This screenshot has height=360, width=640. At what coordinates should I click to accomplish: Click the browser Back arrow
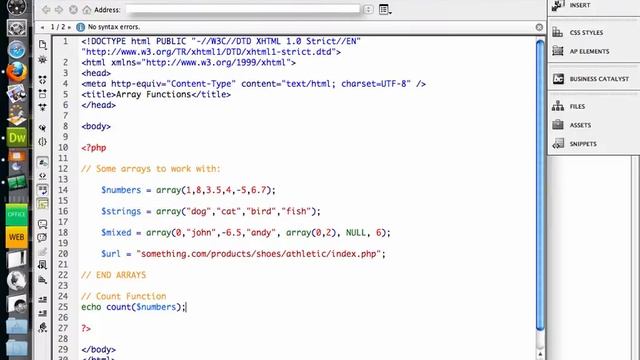click(46, 9)
